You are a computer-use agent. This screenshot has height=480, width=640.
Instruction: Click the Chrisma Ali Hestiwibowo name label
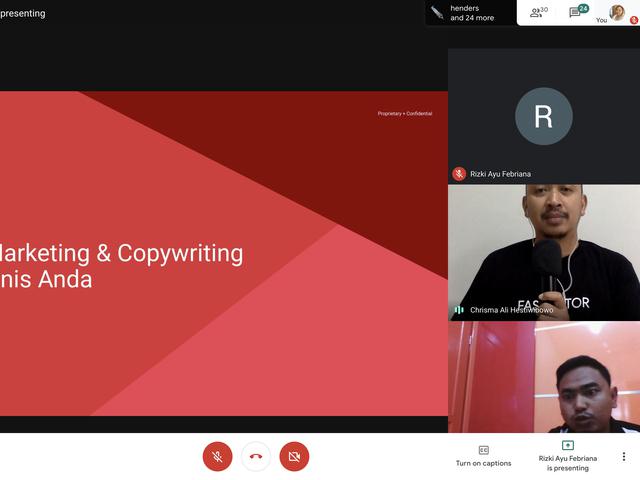coord(511,310)
